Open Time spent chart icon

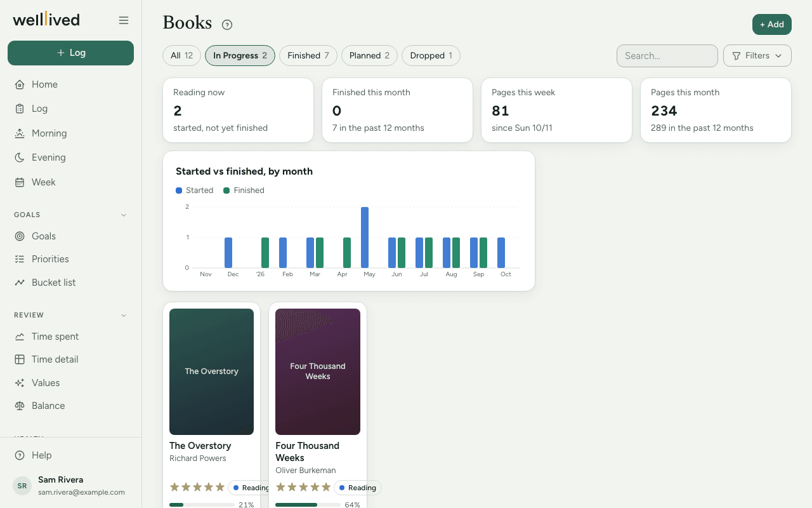pos(20,337)
